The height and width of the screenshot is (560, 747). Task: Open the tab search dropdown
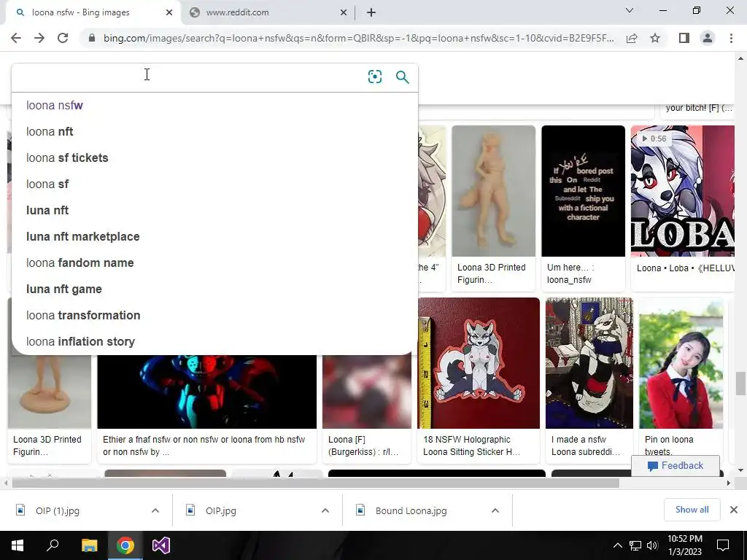pyautogui.click(x=630, y=10)
